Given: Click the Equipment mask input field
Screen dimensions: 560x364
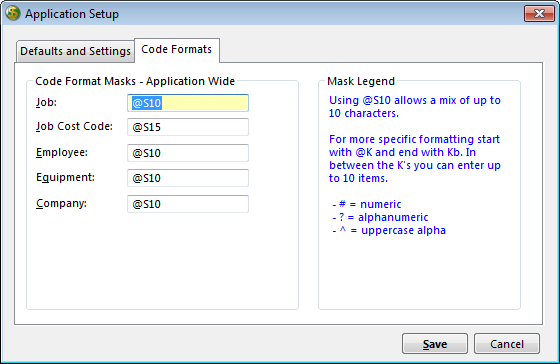Looking at the screenshot, I should (x=188, y=178).
